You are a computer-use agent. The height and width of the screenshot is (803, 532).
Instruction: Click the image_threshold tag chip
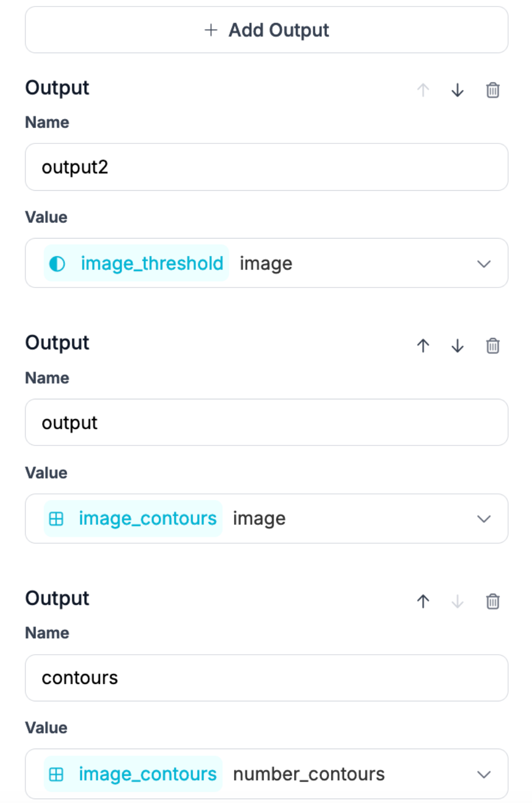tap(136, 264)
